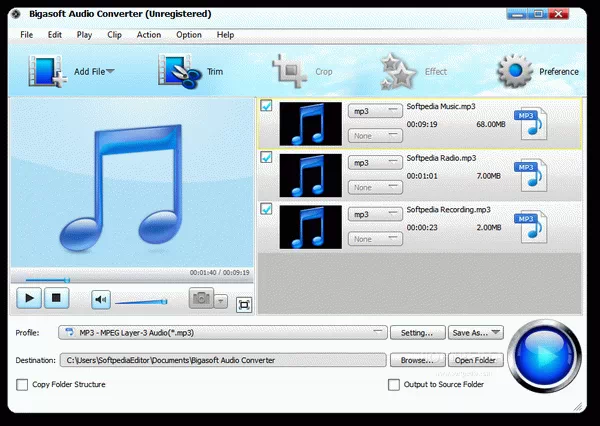Click the Effect stars icon
Viewport: 600px width, 426px height.
coord(398,71)
